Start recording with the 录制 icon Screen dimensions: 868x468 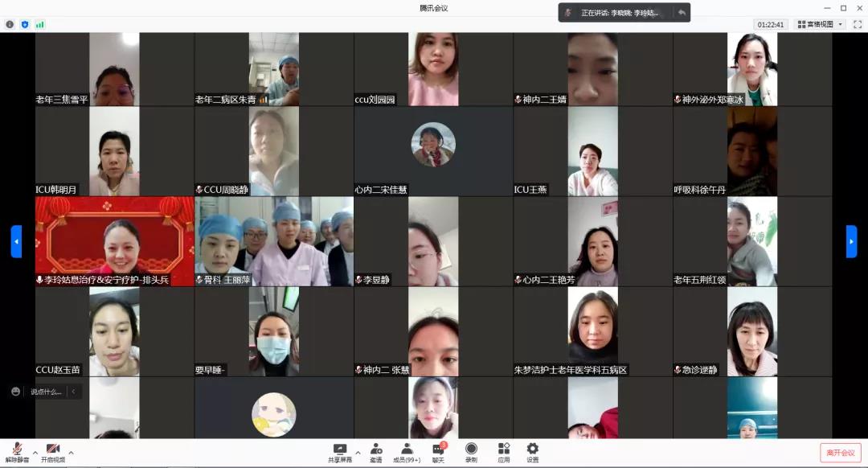(471, 451)
